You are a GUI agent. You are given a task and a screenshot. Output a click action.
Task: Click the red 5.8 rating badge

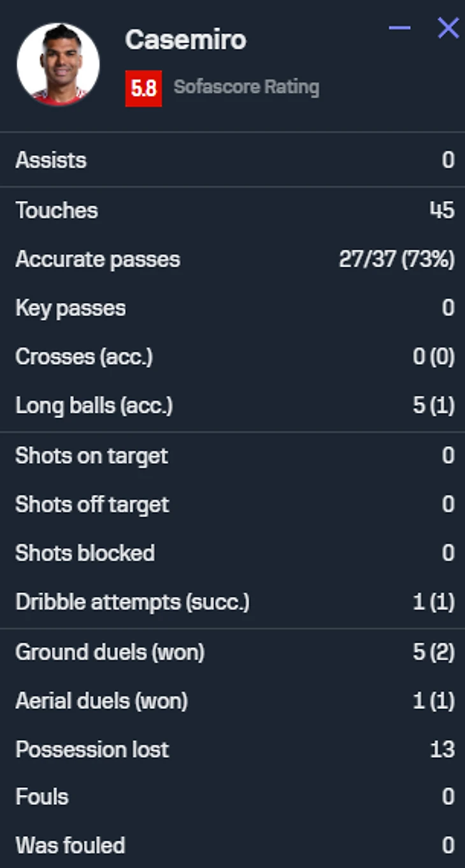pos(143,88)
